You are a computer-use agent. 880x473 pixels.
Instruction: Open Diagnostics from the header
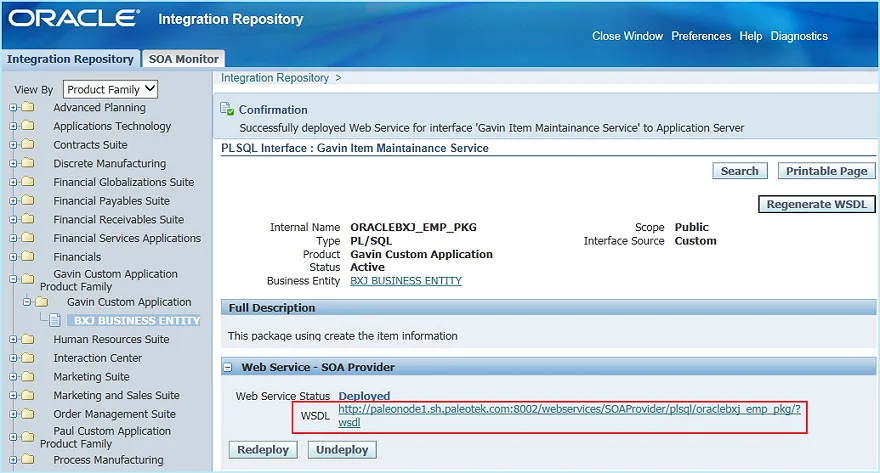point(799,36)
